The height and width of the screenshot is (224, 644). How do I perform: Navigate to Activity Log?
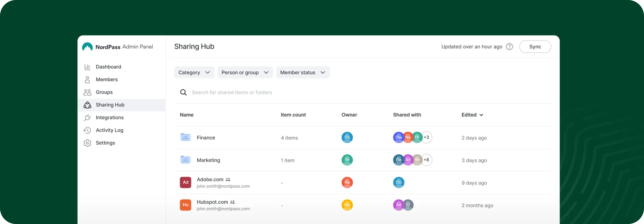pos(109,130)
